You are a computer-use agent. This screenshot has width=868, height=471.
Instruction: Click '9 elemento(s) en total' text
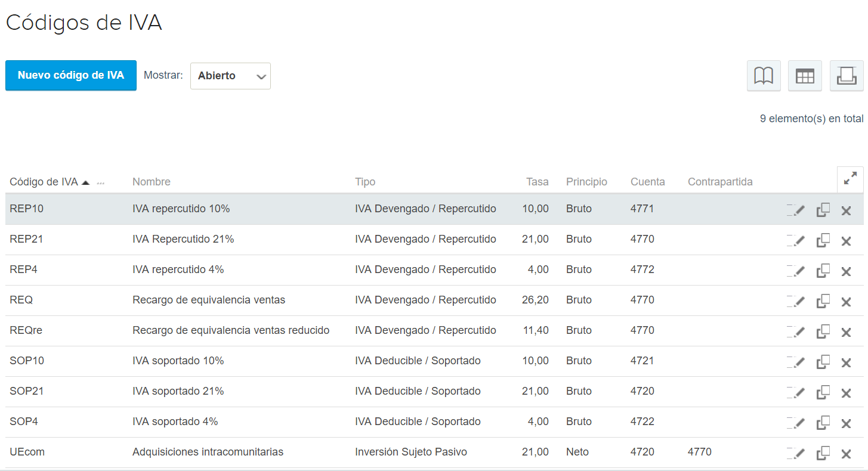coord(811,119)
